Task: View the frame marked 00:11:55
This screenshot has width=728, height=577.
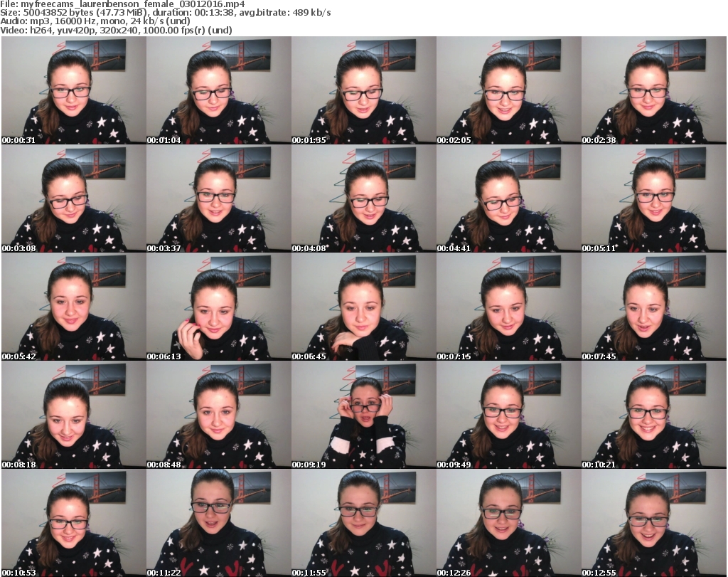Action: (363, 523)
